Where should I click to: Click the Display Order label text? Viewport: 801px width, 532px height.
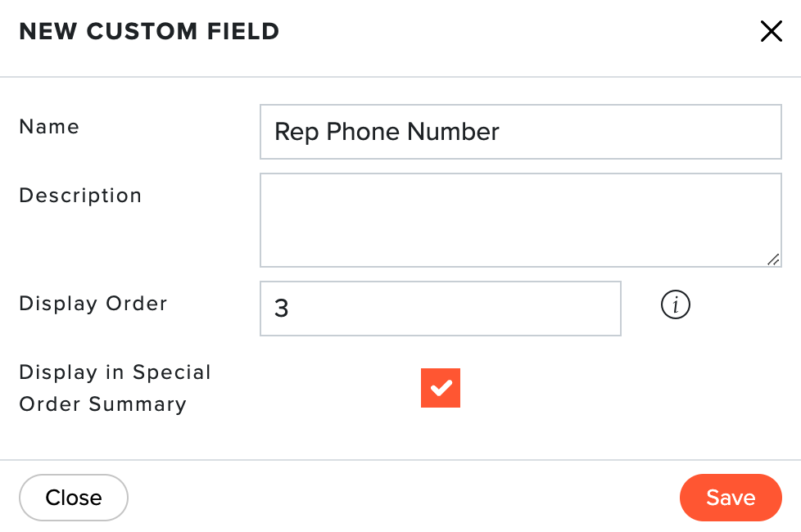point(93,304)
